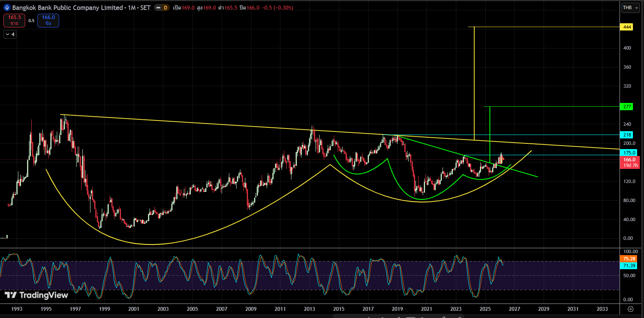Click the 2015 label on the time axis
Screen dimensions: 644x318
[x=339, y=309]
